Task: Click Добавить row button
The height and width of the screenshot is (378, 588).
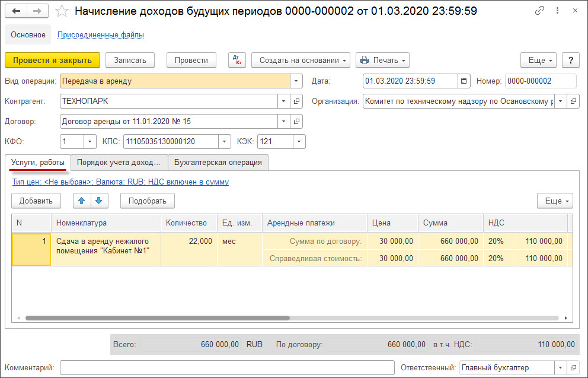Action: coord(36,201)
